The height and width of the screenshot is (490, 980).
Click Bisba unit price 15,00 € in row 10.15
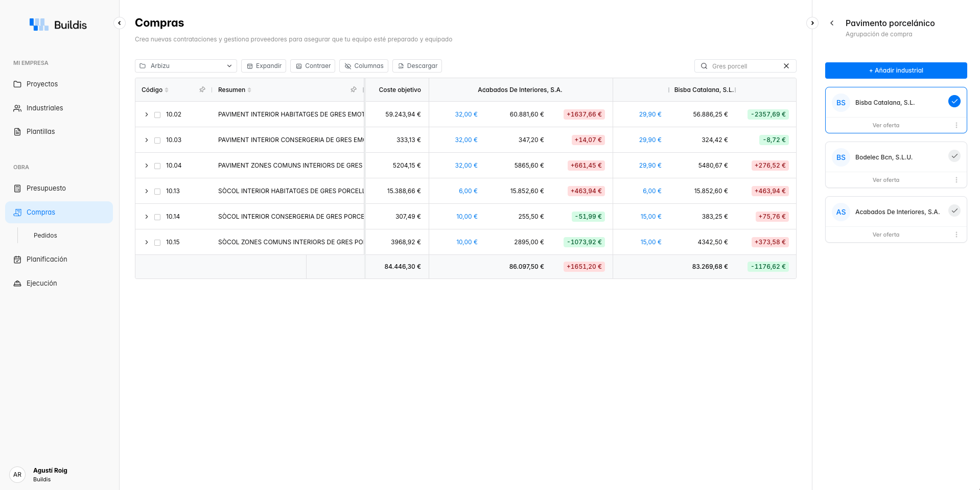click(651, 242)
